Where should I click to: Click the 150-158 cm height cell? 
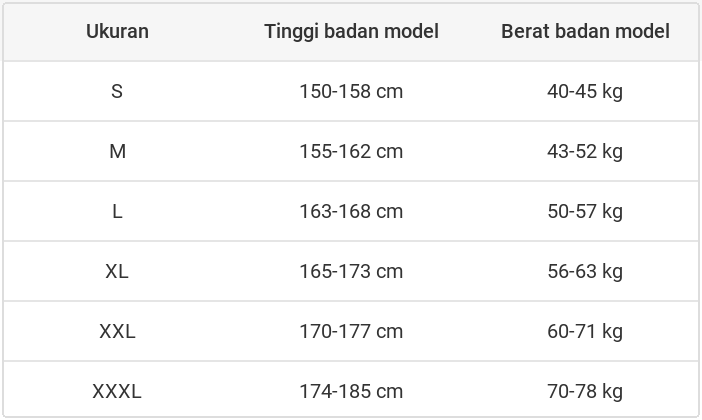pos(351,91)
